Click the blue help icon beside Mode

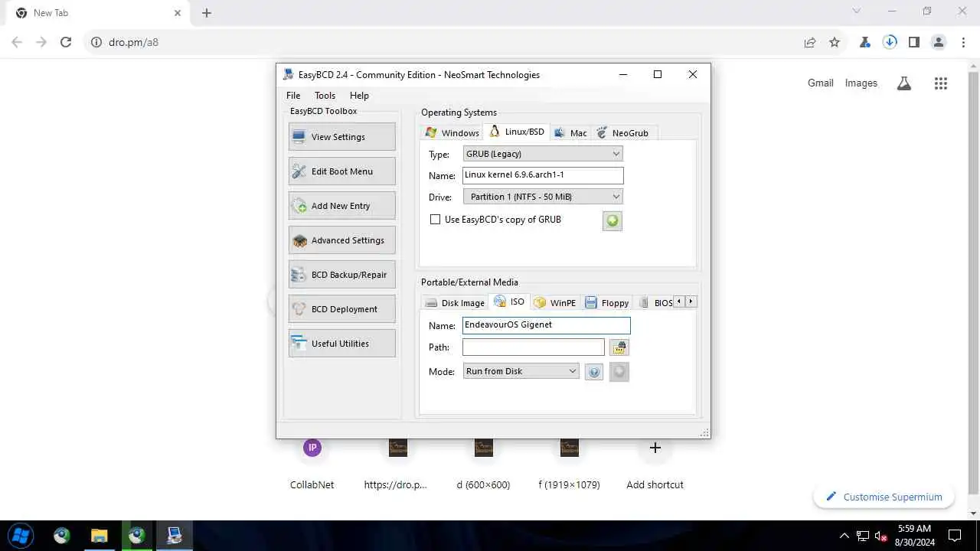[594, 372]
